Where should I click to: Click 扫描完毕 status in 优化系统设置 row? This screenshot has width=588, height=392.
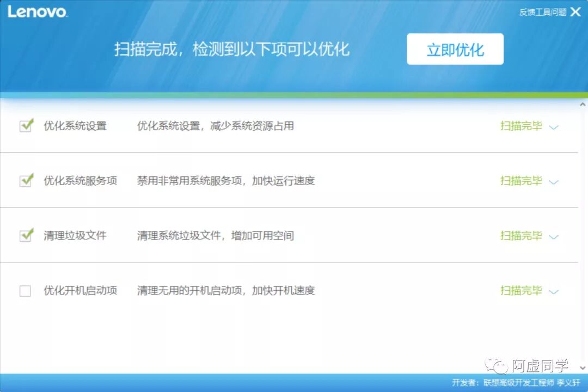click(521, 126)
